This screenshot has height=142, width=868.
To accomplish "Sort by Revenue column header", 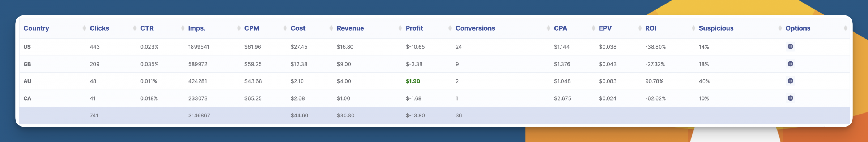I will (x=350, y=28).
